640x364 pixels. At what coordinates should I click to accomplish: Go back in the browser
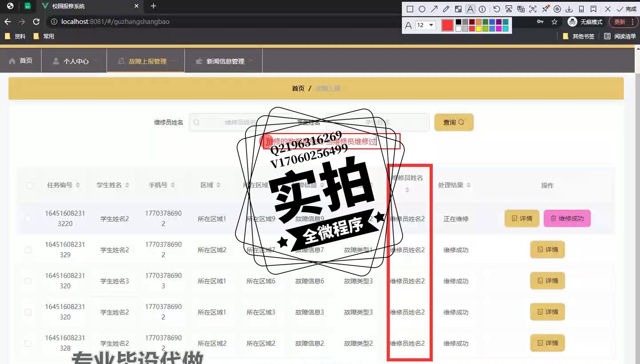pyautogui.click(x=8, y=22)
